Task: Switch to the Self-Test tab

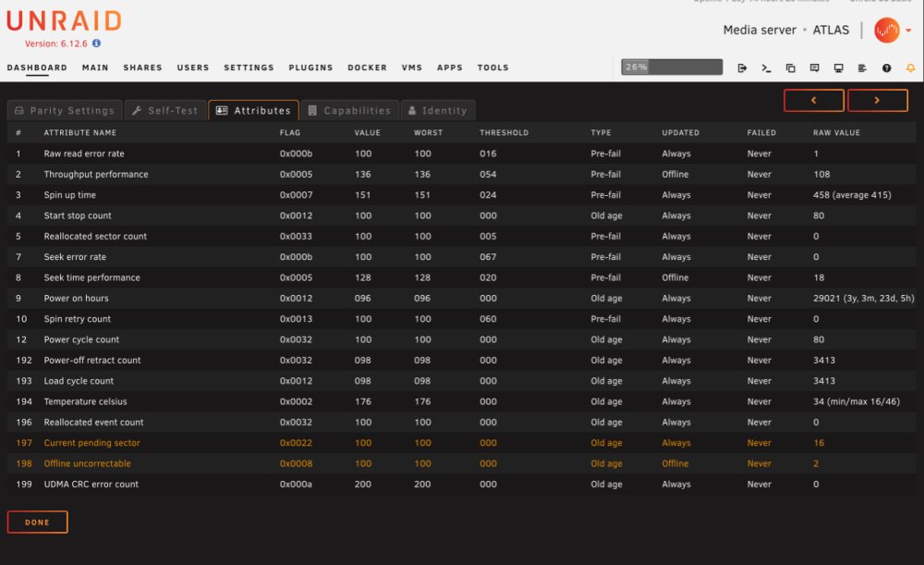Action: click(x=165, y=110)
